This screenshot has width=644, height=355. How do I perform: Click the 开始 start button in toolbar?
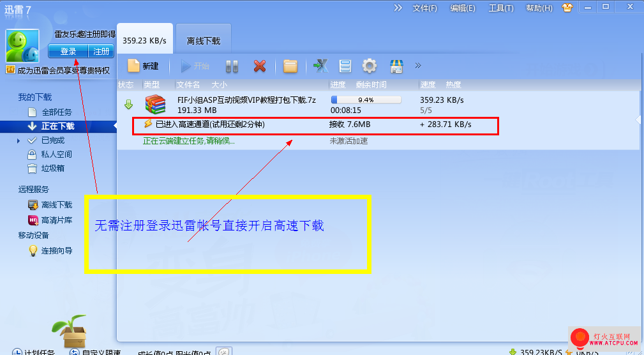195,66
